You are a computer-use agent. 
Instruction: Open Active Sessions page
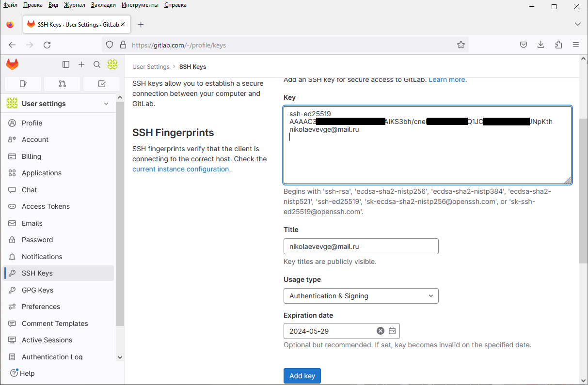click(59, 340)
